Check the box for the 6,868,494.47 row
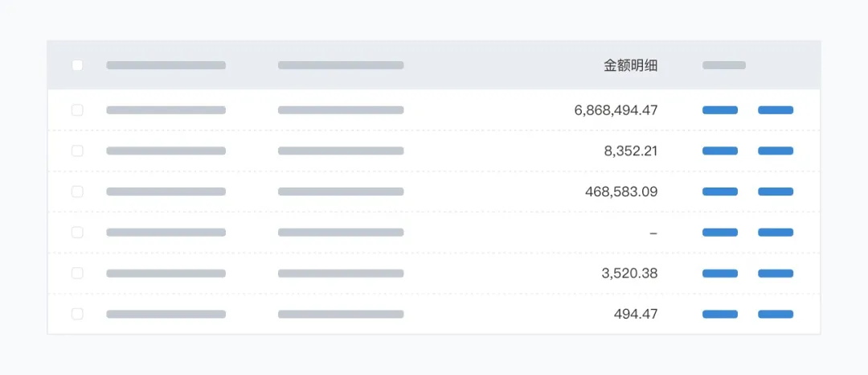Screen dimensions: 868x375 (x=77, y=110)
